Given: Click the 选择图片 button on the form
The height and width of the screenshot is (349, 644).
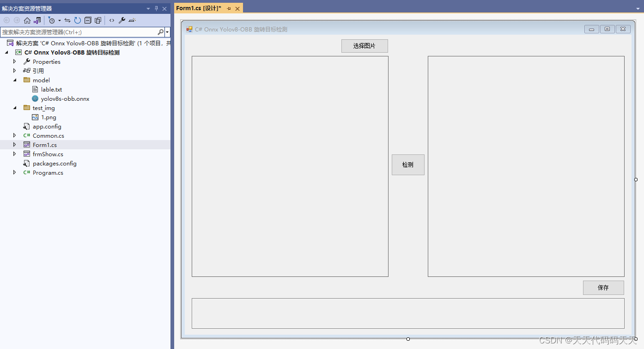Looking at the screenshot, I should coord(365,46).
